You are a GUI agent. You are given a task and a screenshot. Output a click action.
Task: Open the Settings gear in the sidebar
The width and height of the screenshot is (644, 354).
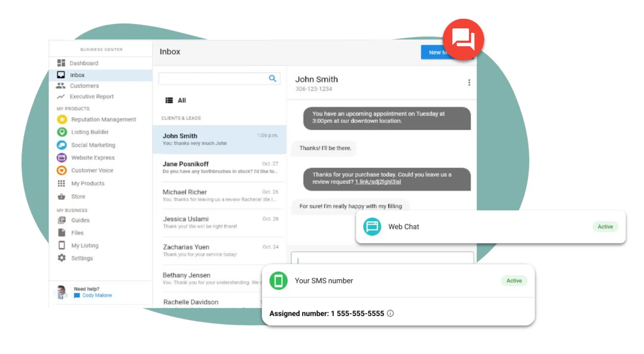click(x=62, y=258)
